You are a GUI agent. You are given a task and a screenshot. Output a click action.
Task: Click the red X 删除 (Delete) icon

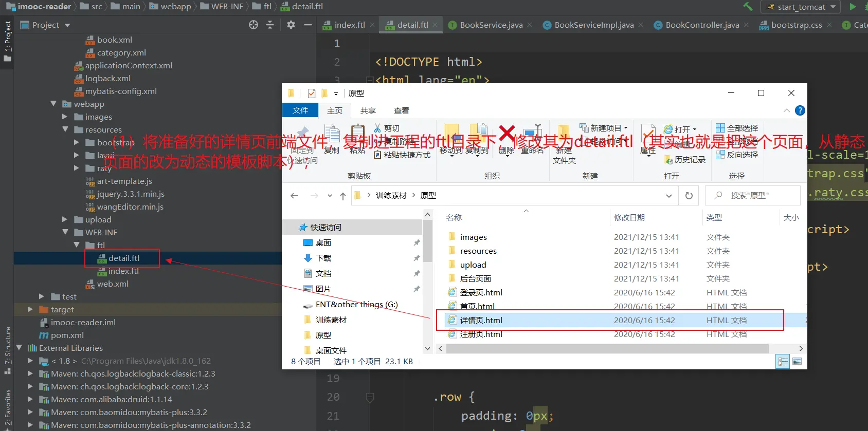pos(507,135)
